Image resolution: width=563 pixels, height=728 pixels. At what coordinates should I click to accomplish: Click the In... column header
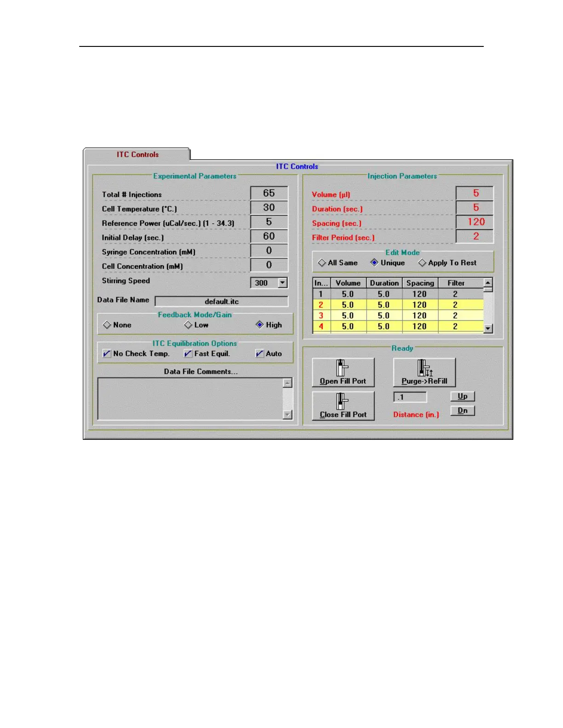(321, 283)
